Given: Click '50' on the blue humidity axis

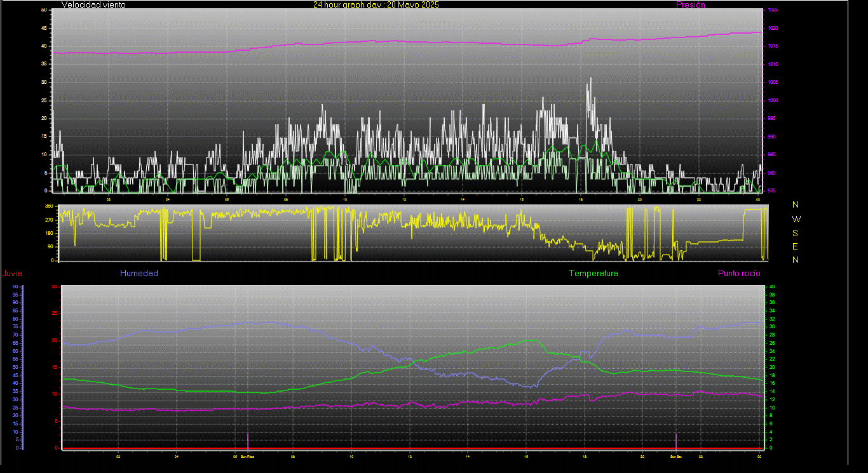Looking at the screenshot, I should pyautogui.click(x=15, y=367).
